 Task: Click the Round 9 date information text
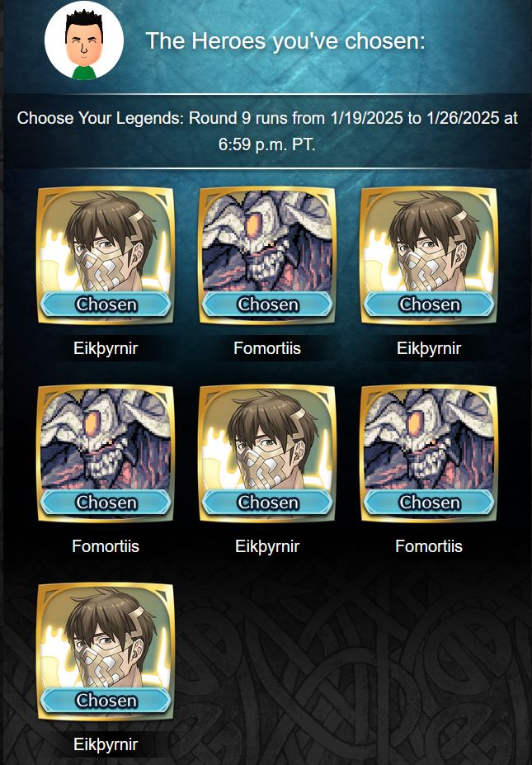[x=267, y=131]
